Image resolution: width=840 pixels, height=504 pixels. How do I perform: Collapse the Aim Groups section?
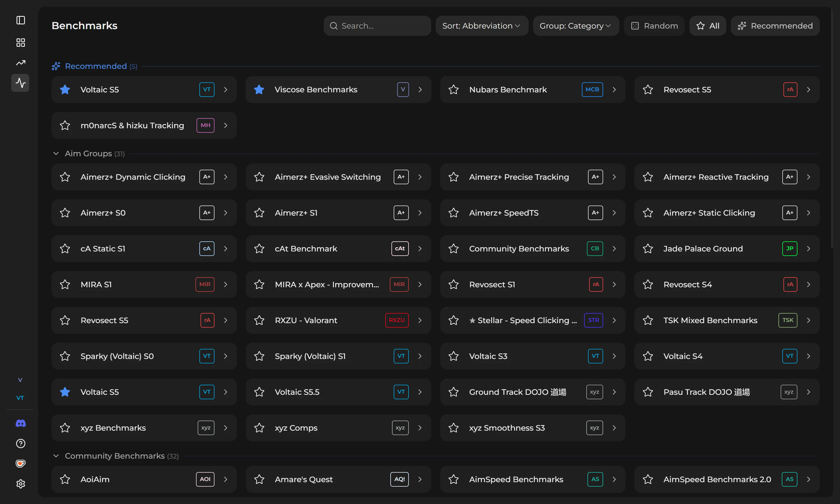56,153
